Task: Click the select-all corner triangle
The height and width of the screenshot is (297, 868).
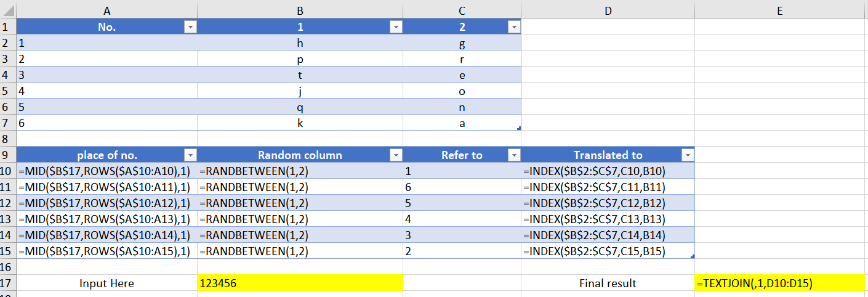Action: click(x=8, y=10)
